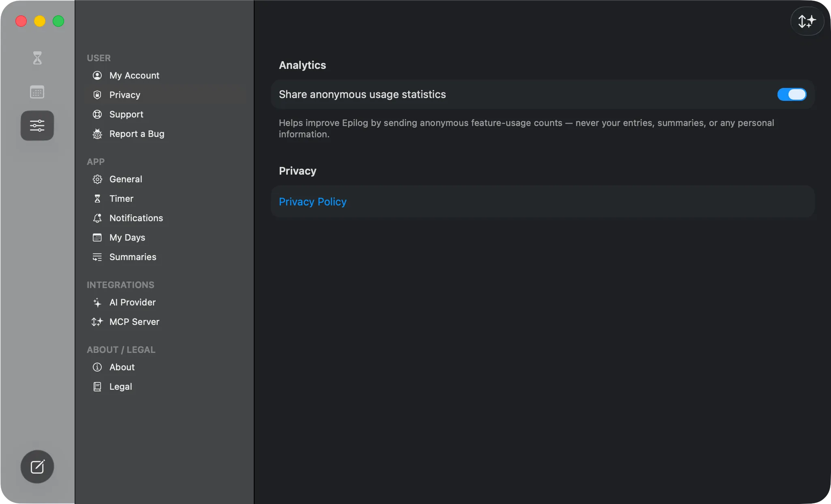The height and width of the screenshot is (504, 831).
Task: Open the Legal section
Action: click(x=165, y=387)
